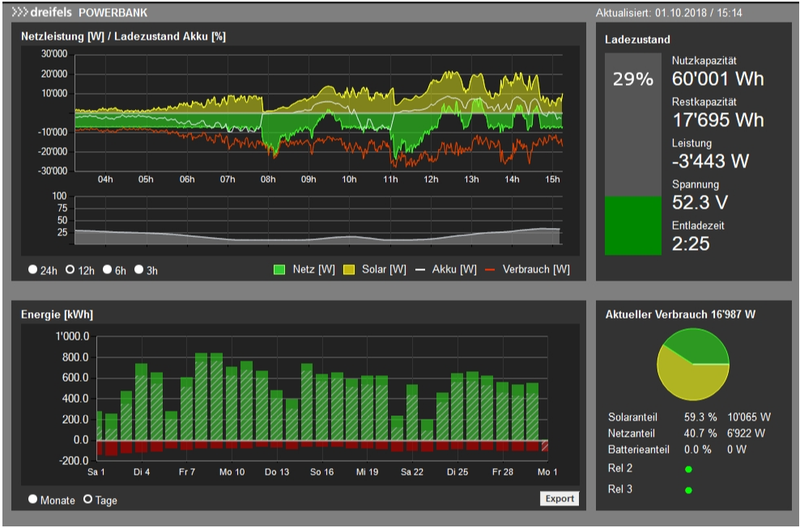
Task: Toggle the white Akku legend line
Action: (422, 270)
